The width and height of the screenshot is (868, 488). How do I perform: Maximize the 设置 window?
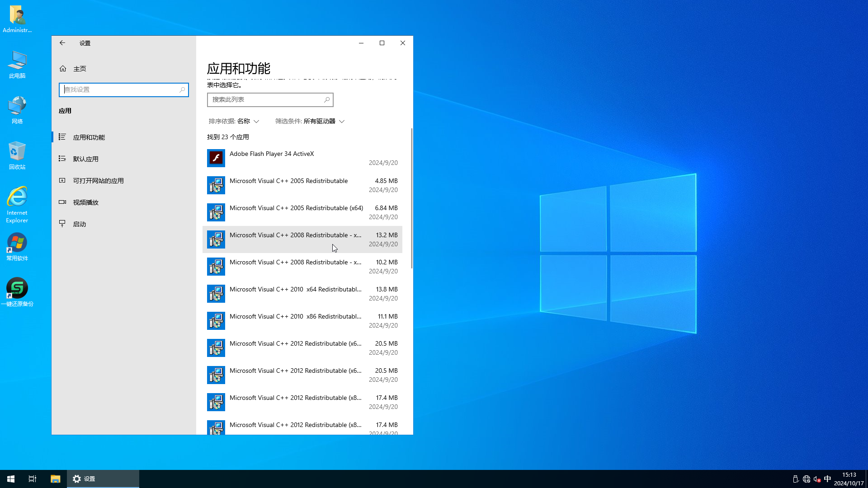point(382,43)
